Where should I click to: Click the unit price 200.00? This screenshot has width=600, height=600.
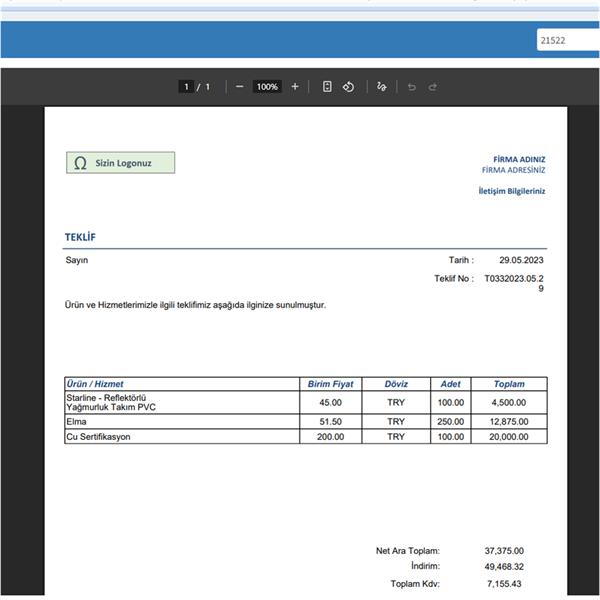[x=331, y=437]
